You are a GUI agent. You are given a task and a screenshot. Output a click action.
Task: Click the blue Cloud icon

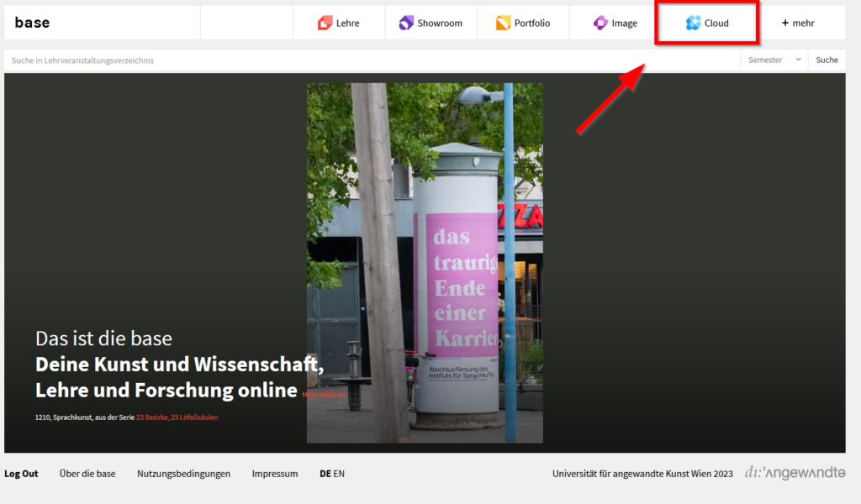pyautogui.click(x=693, y=23)
